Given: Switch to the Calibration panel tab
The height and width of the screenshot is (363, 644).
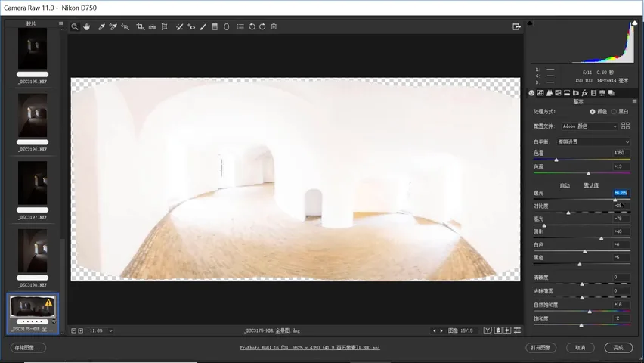Looking at the screenshot, I should (593, 93).
